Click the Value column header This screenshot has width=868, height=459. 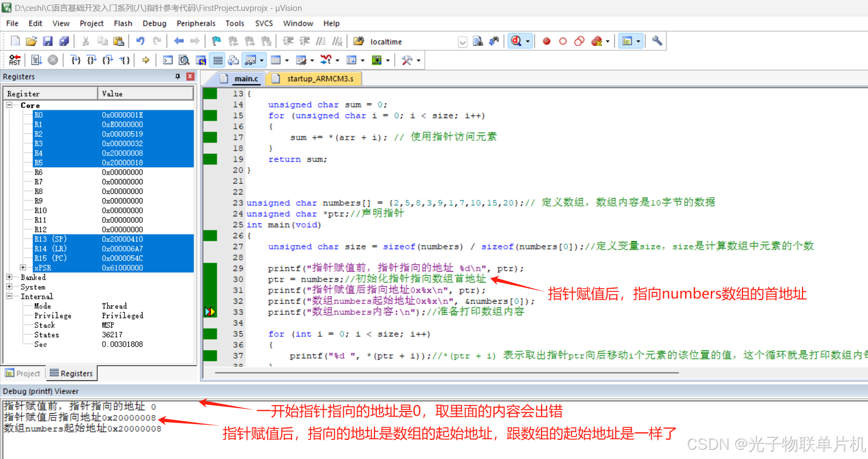click(146, 93)
